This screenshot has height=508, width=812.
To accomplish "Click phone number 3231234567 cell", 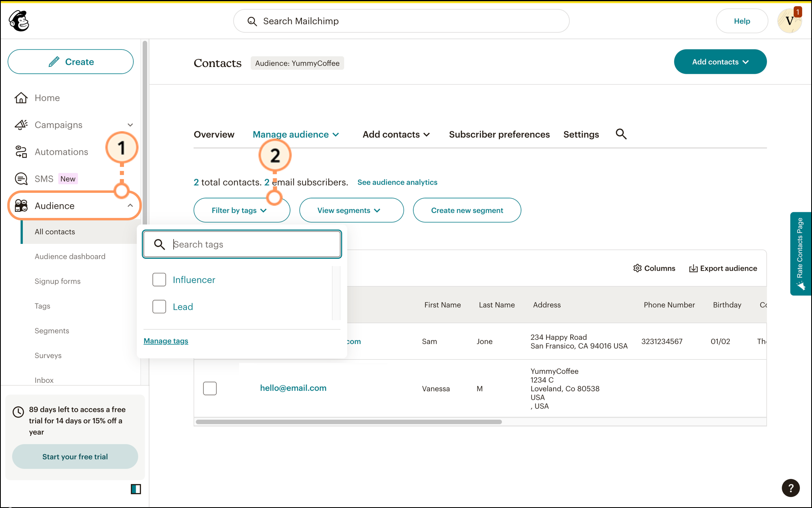I will (x=662, y=342).
